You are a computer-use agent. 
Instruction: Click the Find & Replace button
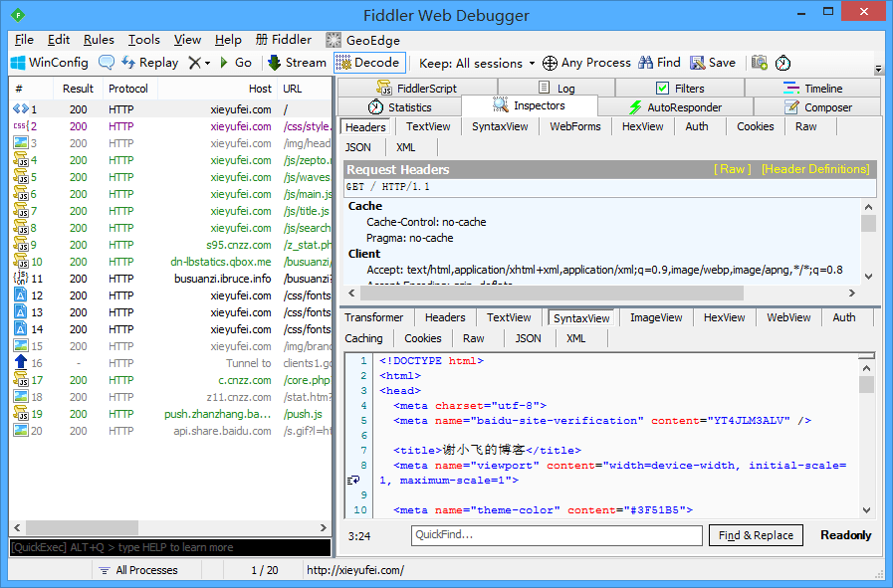[x=756, y=535]
